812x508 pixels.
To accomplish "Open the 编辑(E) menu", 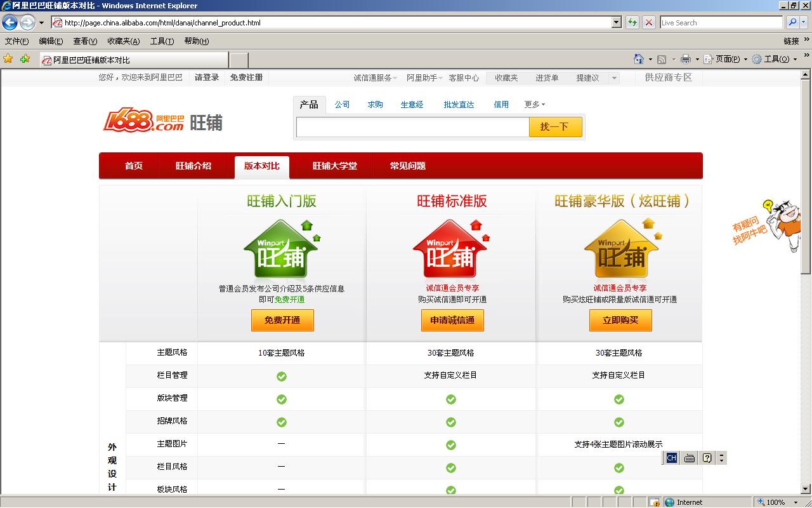I will (51, 41).
